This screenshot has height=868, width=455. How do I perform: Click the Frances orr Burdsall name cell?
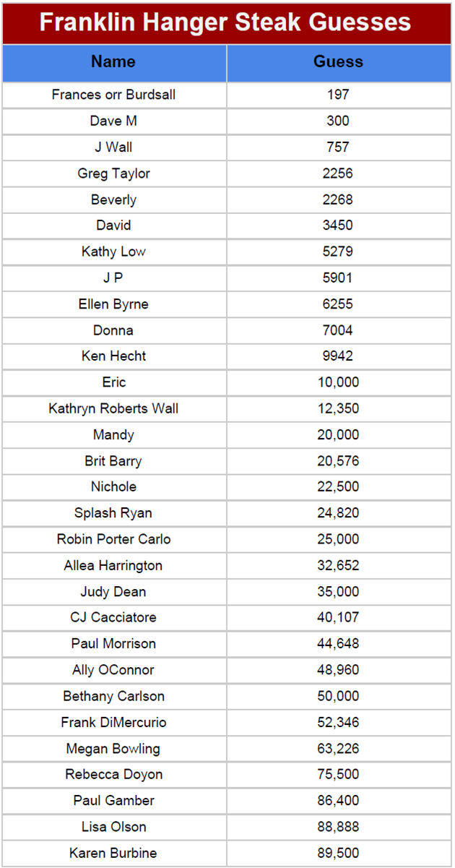pos(113,95)
